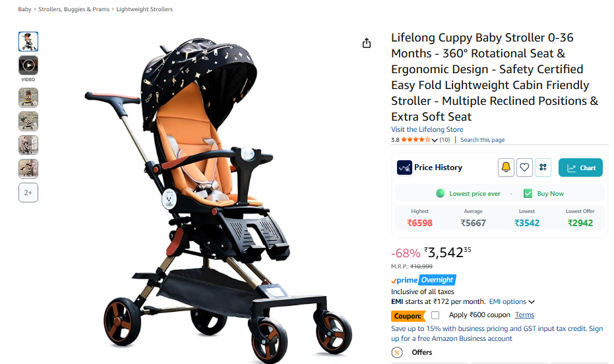Click the Offers percent badge icon
The width and height of the screenshot is (614, 364).
(396, 352)
